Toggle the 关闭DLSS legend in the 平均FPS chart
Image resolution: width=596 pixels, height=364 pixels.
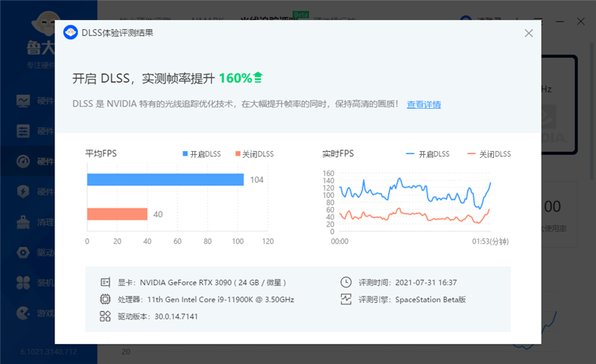254,154
